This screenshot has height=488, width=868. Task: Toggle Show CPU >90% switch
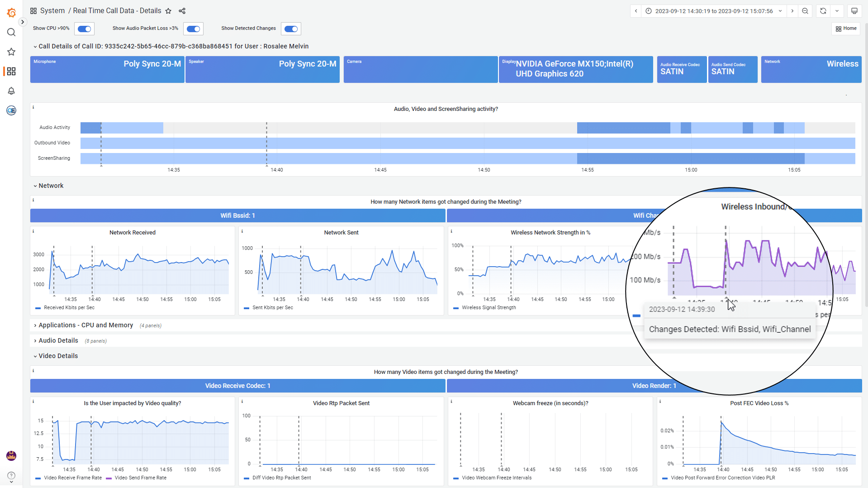point(85,29)
